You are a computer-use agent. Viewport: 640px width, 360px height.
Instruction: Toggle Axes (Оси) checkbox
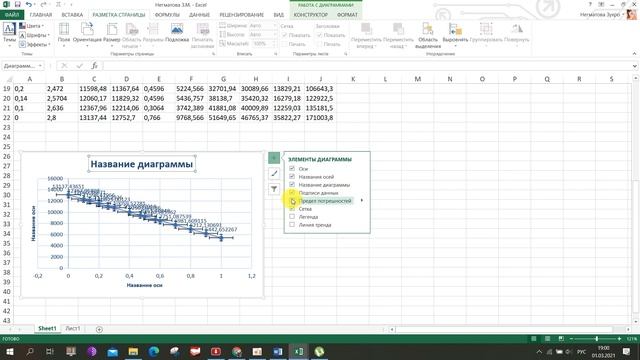[x=292, y=168]
